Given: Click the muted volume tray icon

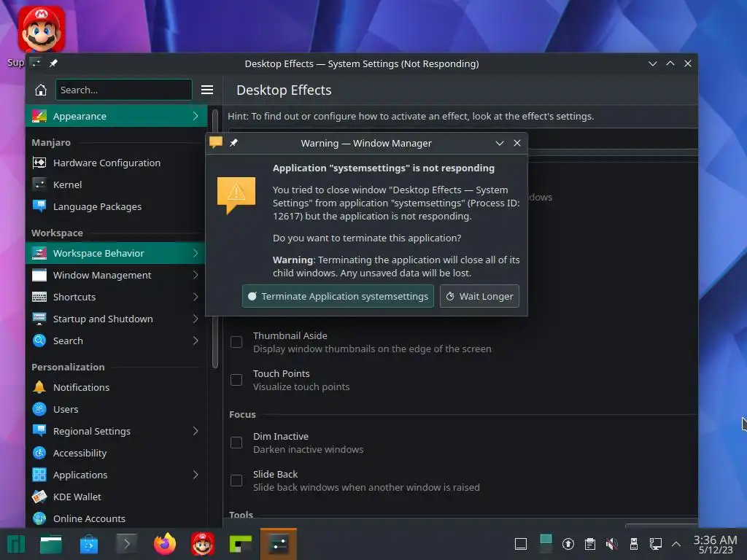Looking at the screenshot, I should [612, 544].
